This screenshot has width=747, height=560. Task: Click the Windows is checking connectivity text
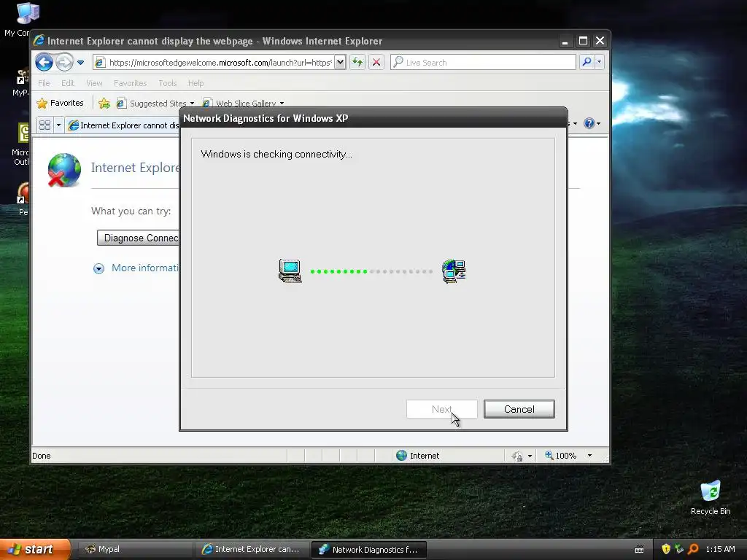[276, 154]
